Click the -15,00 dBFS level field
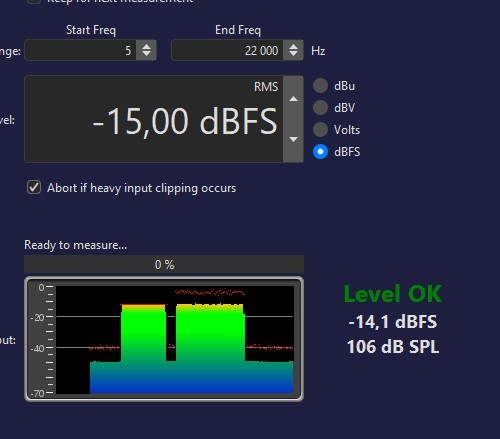The image size is (500, 439). pyautogui.click(x=154, y=119)
